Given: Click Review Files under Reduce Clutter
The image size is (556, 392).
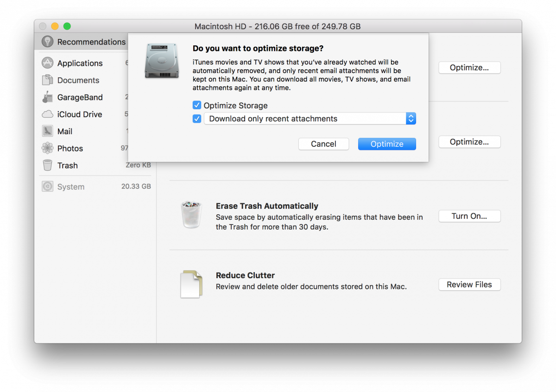Looking at the screenshot, I should pos(469,284).
